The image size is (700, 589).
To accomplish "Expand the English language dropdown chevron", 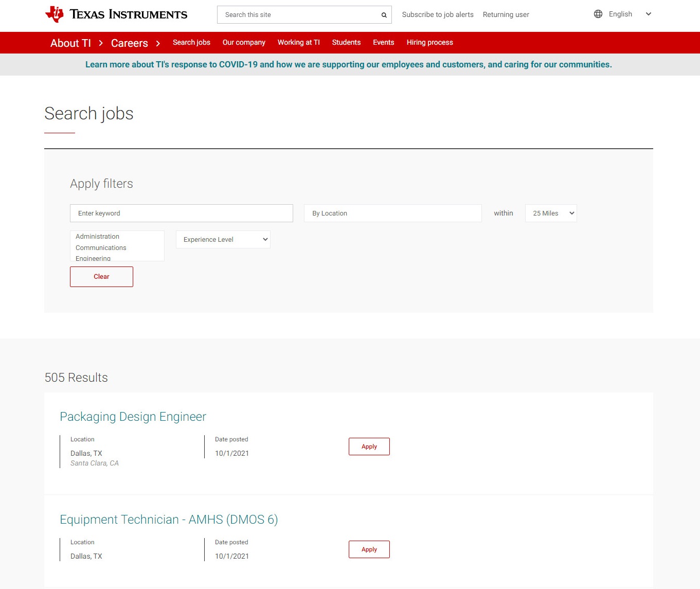I will pos(648,14).
